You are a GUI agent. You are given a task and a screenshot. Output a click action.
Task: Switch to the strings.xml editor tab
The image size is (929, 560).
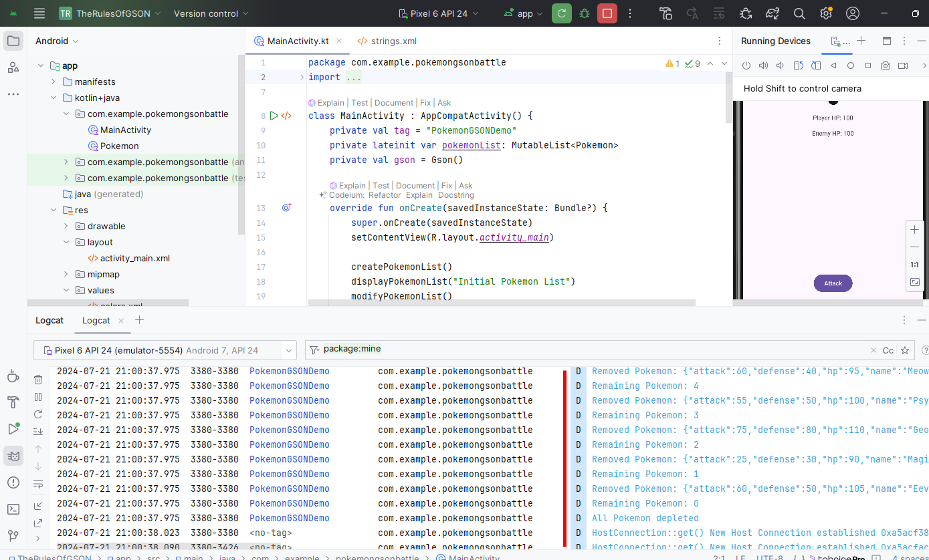(x=393, y=41)
